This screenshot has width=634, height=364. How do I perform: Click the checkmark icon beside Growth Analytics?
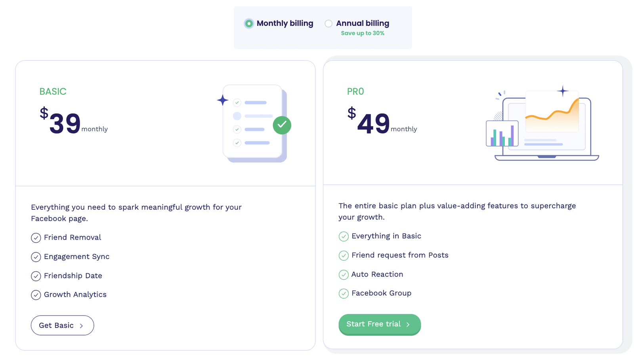tap(36, 295)
